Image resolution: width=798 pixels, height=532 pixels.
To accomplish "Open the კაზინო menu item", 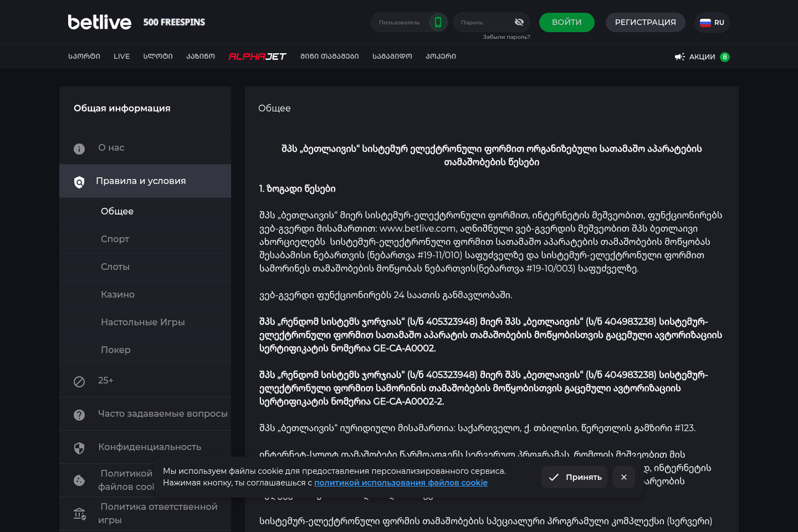I will (201, 57).
